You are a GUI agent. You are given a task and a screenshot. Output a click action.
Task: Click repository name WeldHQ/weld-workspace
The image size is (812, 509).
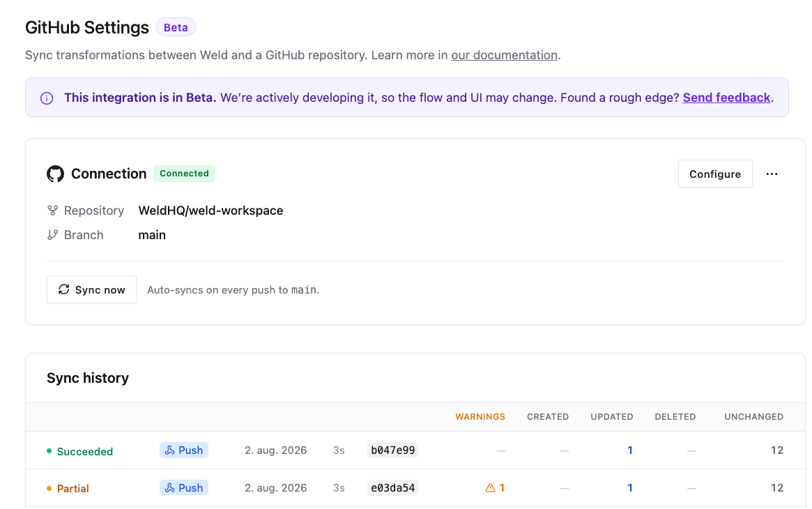click(x=210, y=211)
